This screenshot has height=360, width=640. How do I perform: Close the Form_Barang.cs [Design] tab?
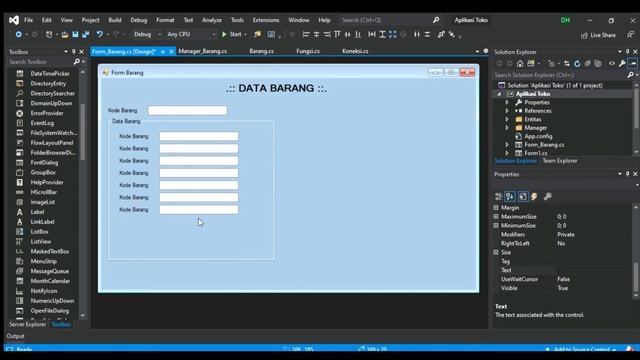tap(171, 51)
